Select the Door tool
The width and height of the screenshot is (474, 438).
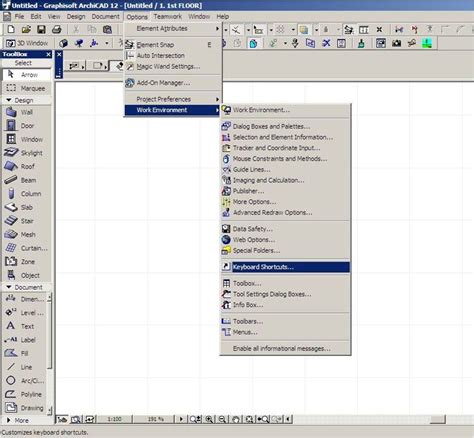[26, 126]
